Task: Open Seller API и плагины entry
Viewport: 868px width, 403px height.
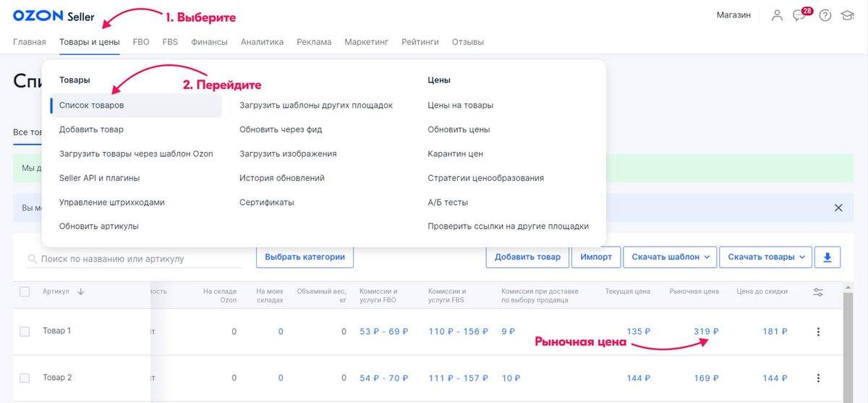Action: [99, 178]
